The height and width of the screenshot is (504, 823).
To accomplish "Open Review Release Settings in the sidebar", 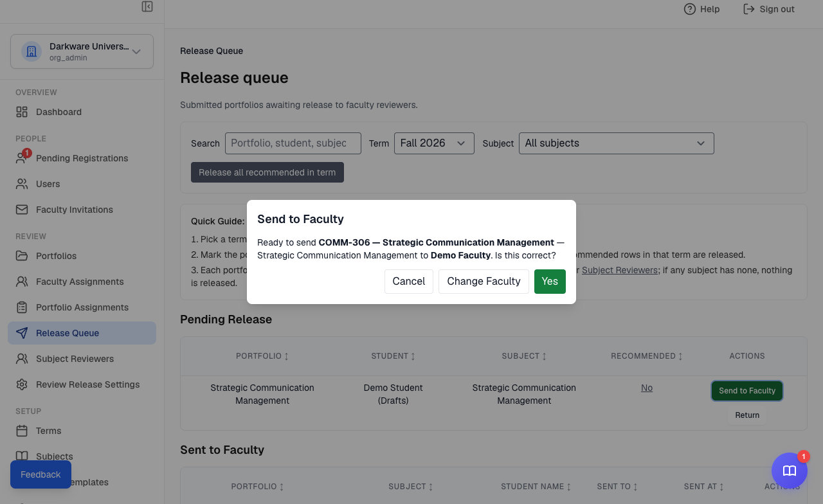I will pos(82,384).
